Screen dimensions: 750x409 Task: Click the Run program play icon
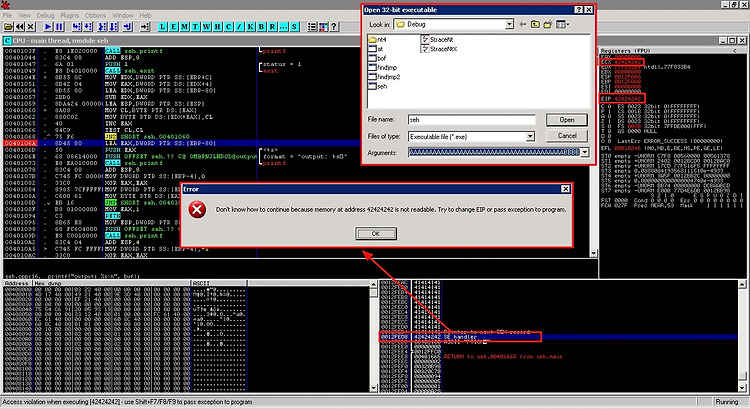[x=48, y=27]
